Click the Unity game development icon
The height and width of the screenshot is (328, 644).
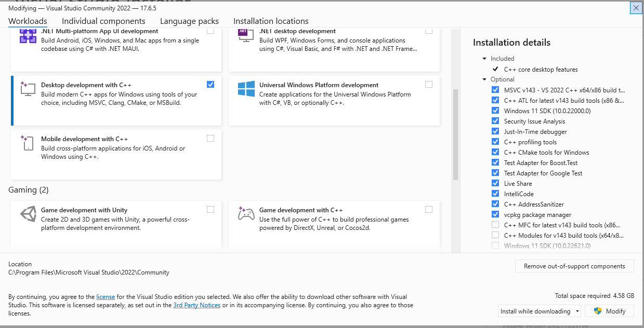click(x=27, y=214)
